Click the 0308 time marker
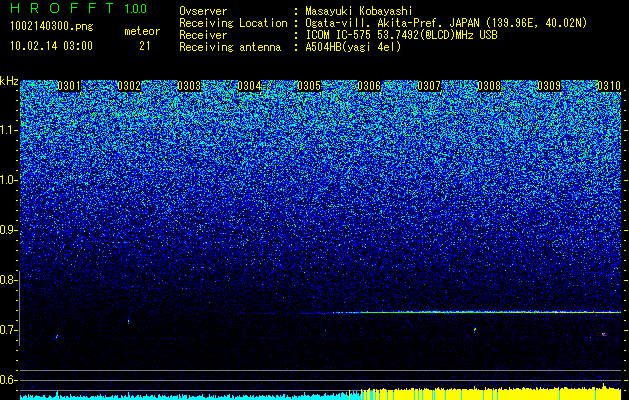Screen dimensions: 629x400 tap(489, 86)
